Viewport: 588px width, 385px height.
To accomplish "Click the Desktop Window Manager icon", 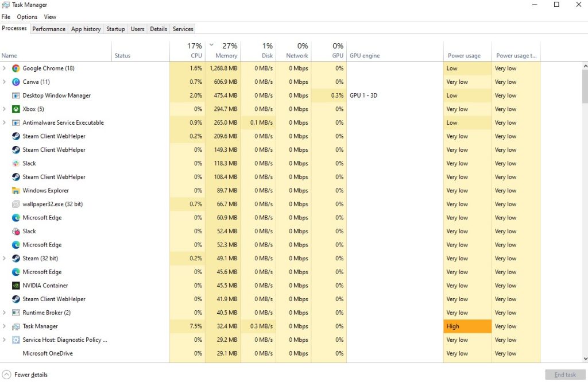I will coord(16,95).
